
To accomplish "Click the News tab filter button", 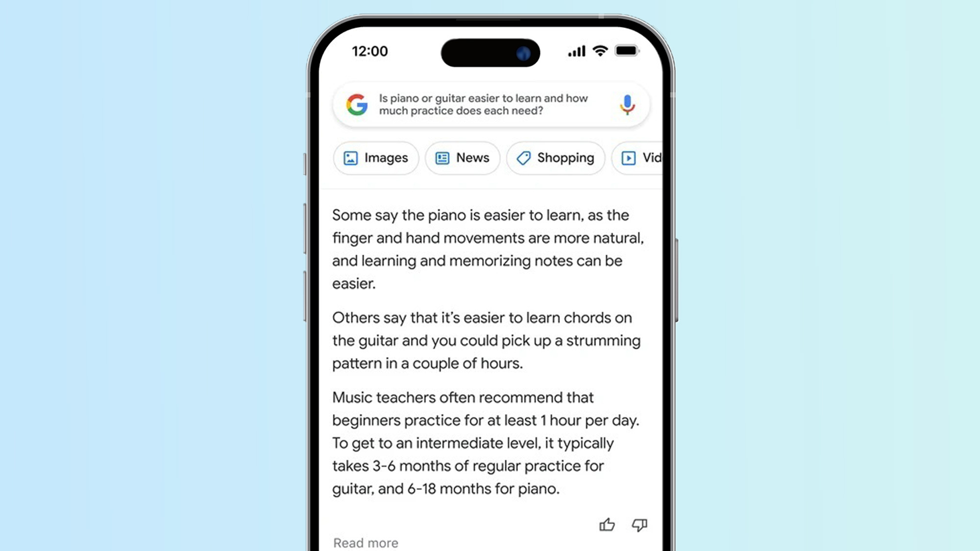I will click(x=462, y=157).
